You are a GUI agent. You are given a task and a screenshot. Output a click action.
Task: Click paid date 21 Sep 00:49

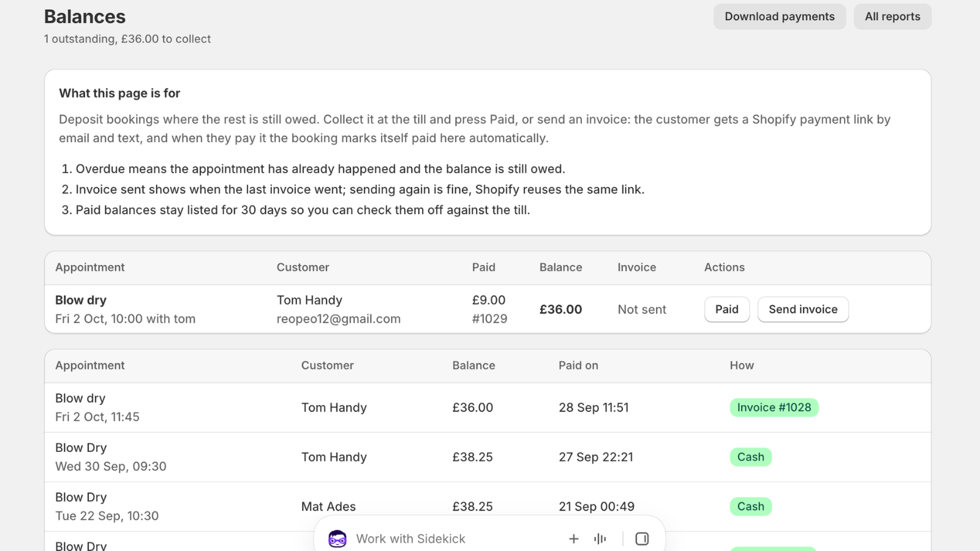click(597, 507)
